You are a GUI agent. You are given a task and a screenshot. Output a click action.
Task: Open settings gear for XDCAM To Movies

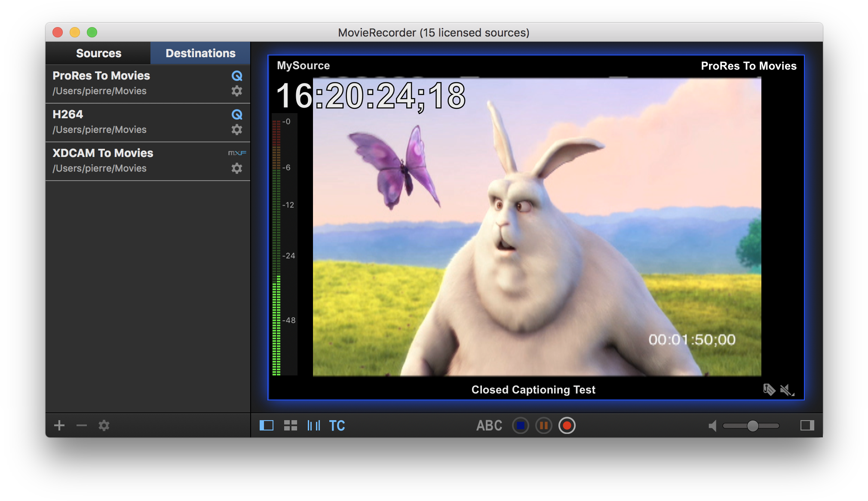[x=237, y=168]
